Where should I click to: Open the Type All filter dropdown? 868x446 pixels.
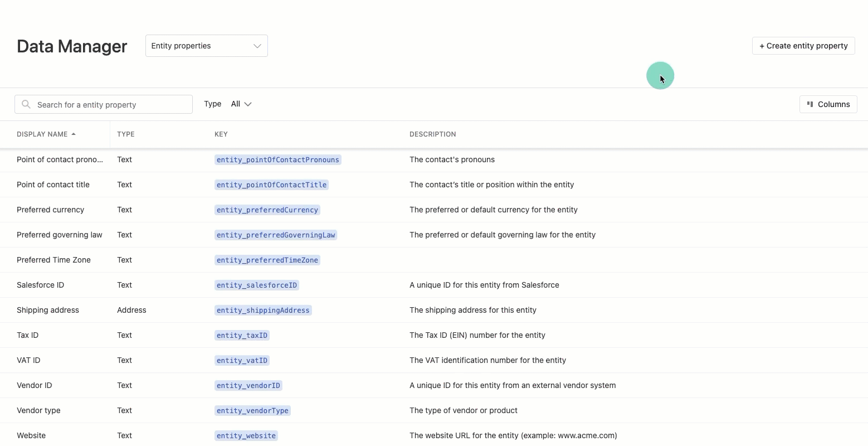[x=241, y=104]
